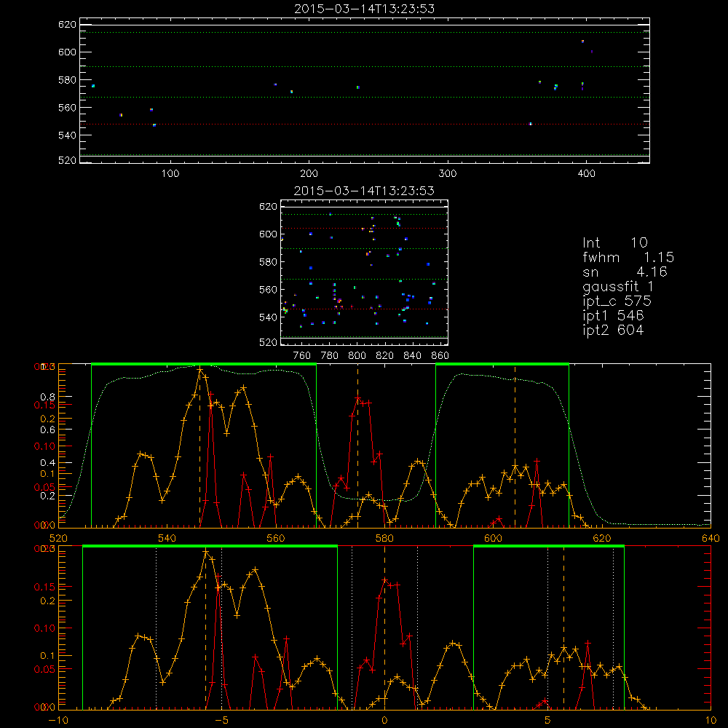Screen dimensions: 728x728
Task: Click the red '0.15' y-axis label of the bottom plot
Action: (44, 587)
